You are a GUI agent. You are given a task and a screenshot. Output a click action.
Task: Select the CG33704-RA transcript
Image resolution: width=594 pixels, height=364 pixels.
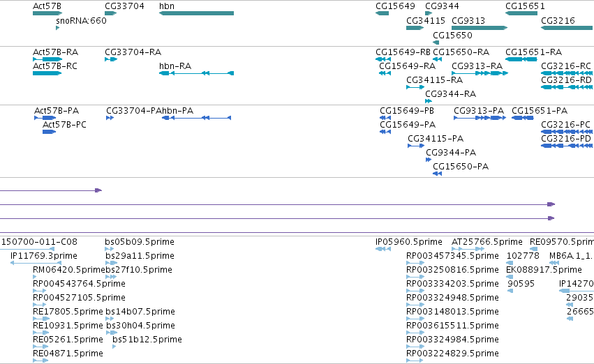111,59
